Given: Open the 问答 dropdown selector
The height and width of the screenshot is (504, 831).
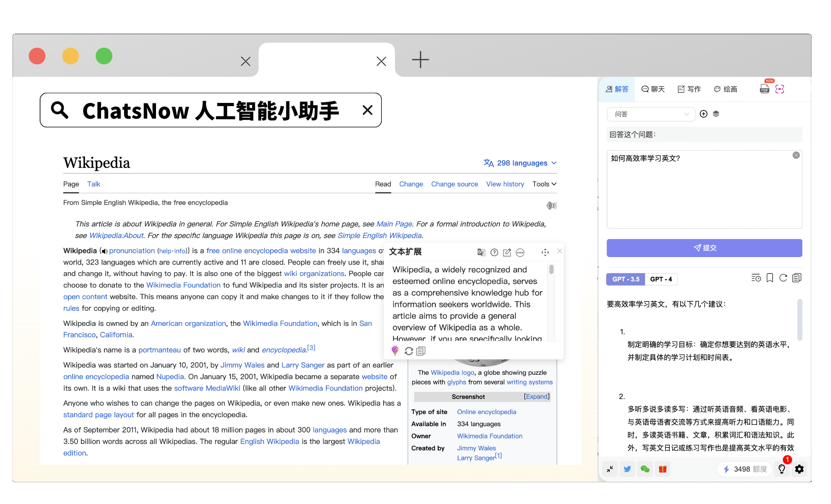Looking at the screenshot, I should [x=651, y=114].
